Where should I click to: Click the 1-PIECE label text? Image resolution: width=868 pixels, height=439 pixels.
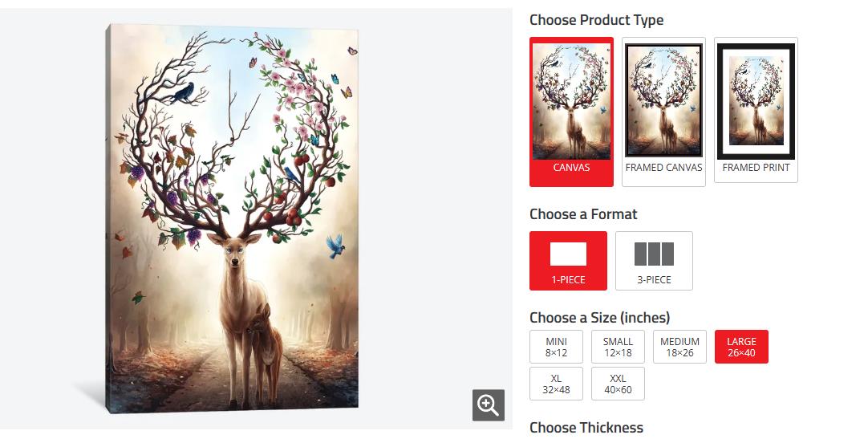coord(568,279)
